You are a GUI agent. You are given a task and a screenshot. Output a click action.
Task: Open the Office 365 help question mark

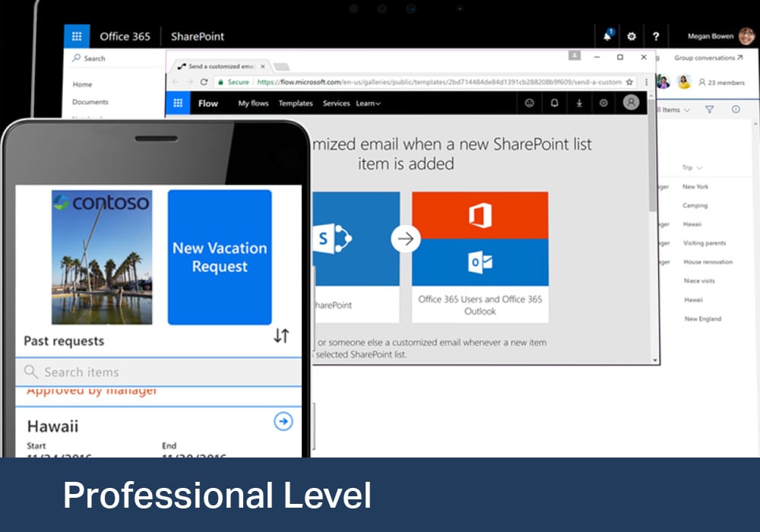(x=656, y=36)
